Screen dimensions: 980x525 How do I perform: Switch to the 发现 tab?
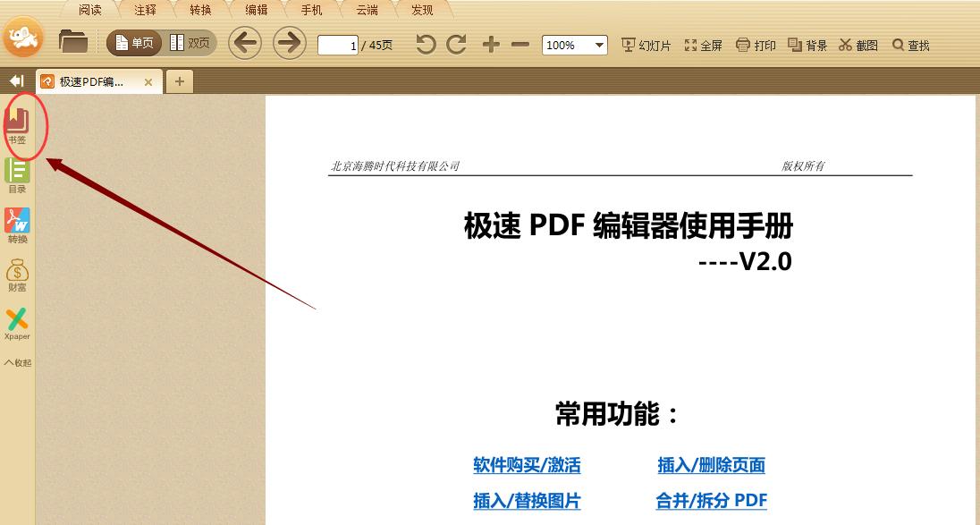[423, 10]
